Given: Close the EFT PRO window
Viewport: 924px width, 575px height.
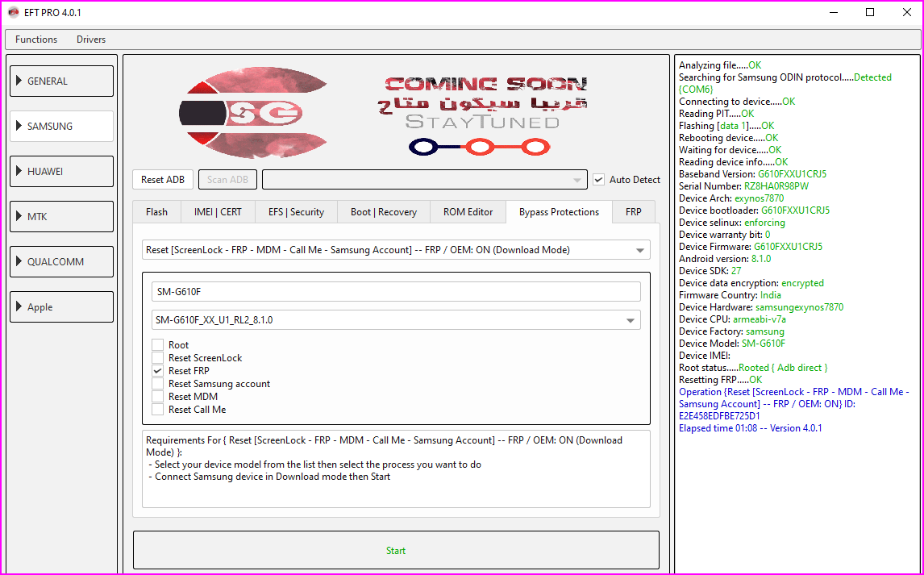Looking at the screenshot, I should click(x=907, y=12).
